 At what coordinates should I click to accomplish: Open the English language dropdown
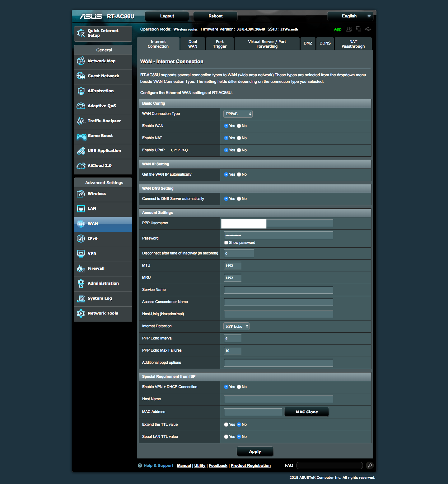pos(350,16)
